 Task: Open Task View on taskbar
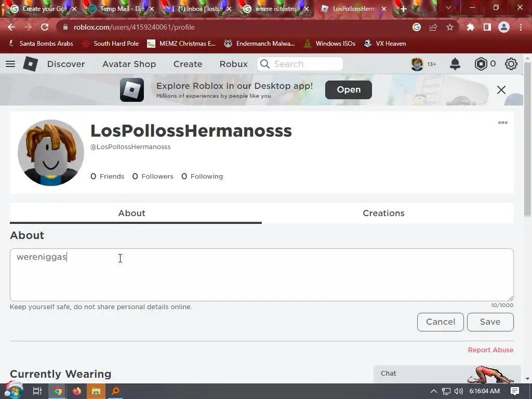tap(37, 391)
